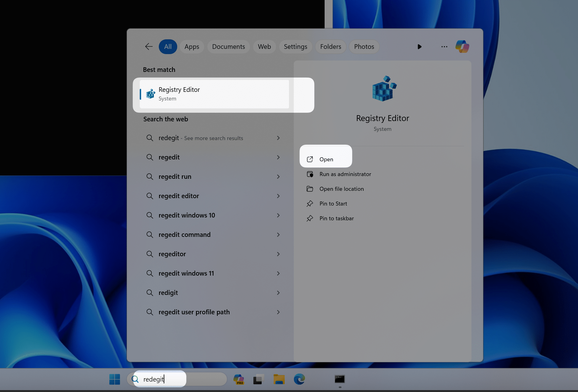This screenshot has height=392, width=578.
Task: Open Task View from the taskbar
Action: [259, 379]
